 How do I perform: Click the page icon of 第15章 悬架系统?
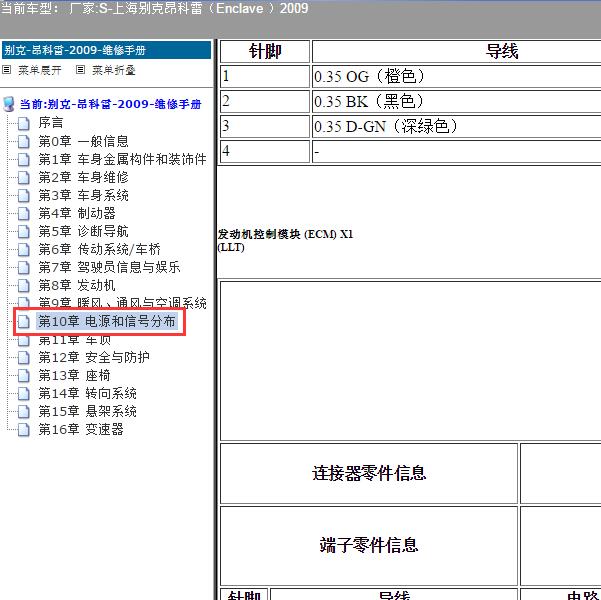(24, 412)
